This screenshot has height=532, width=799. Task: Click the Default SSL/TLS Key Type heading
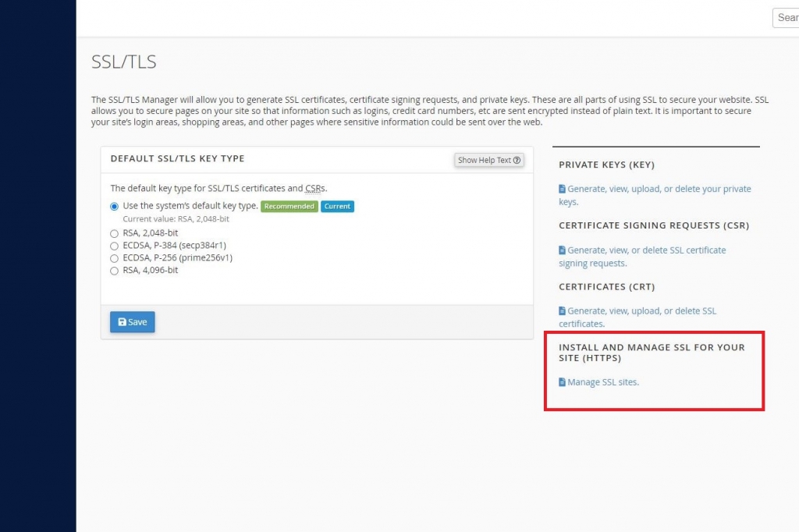coord(177,158)
